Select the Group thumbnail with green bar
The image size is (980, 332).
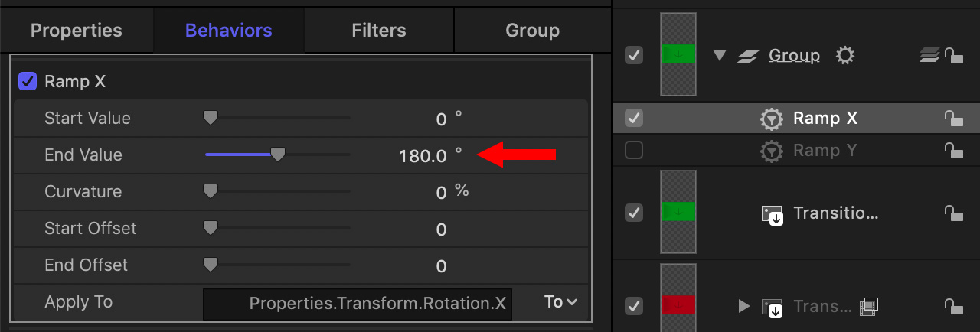(x=678, y=54)
